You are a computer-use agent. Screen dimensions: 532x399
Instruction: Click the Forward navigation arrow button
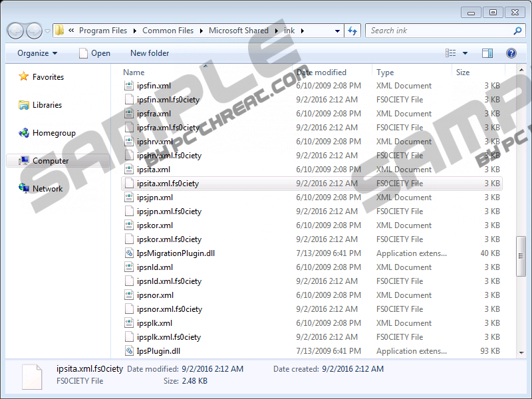click(34, 31)
